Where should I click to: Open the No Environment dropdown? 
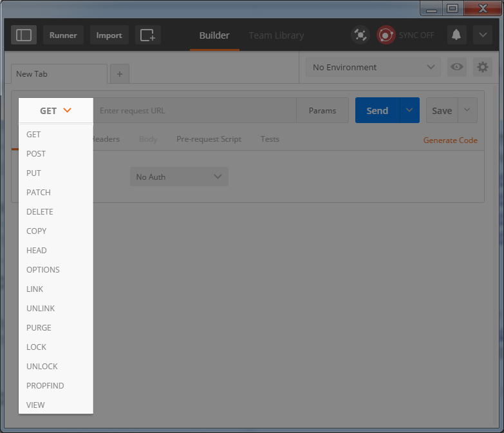tap(373, 67)
